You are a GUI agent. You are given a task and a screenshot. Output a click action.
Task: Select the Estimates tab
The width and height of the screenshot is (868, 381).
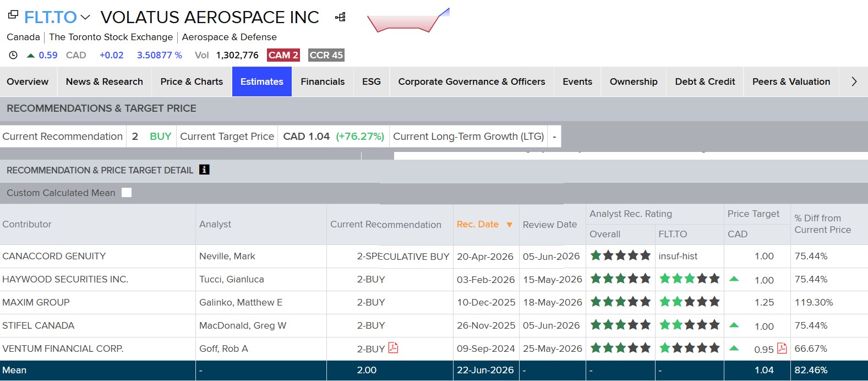[x=262, y=81]
